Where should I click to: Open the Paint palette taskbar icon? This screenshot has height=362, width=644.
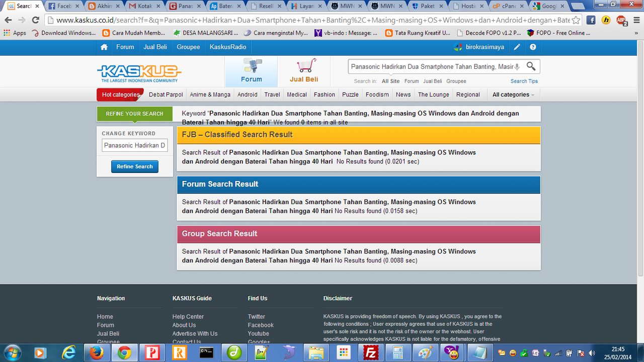pyautogui.click(x=425, y=353)
